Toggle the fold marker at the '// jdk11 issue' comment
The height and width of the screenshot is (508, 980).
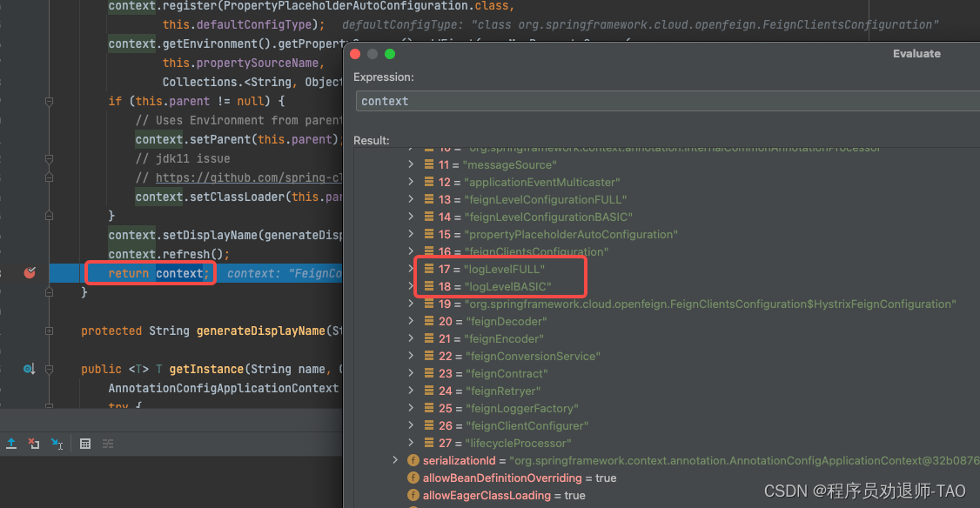49,158
